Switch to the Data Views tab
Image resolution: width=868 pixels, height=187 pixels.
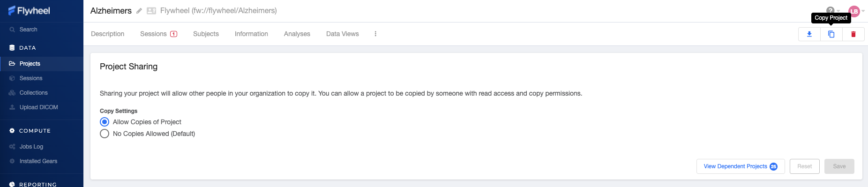click(343, 34)
